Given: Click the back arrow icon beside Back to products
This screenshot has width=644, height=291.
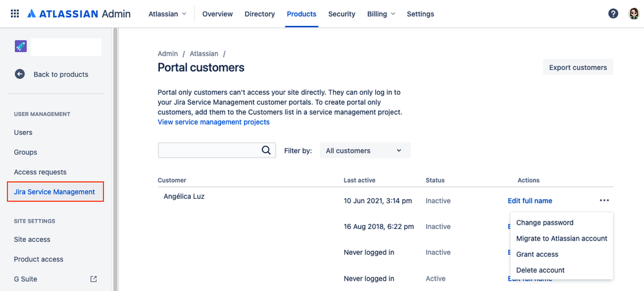Looking at the screenshot, I should click(20, 74).
